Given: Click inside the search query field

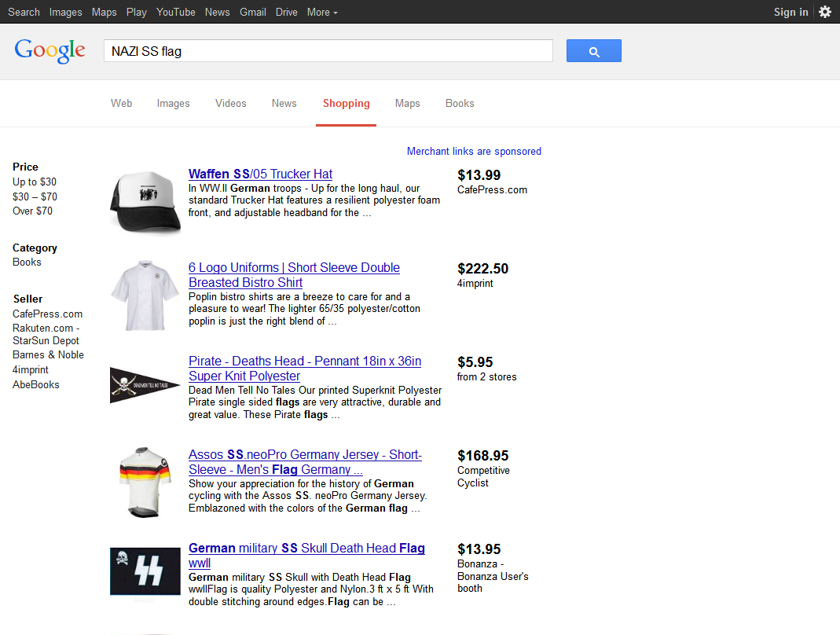Looking at the screenshot, I should 328,51.
